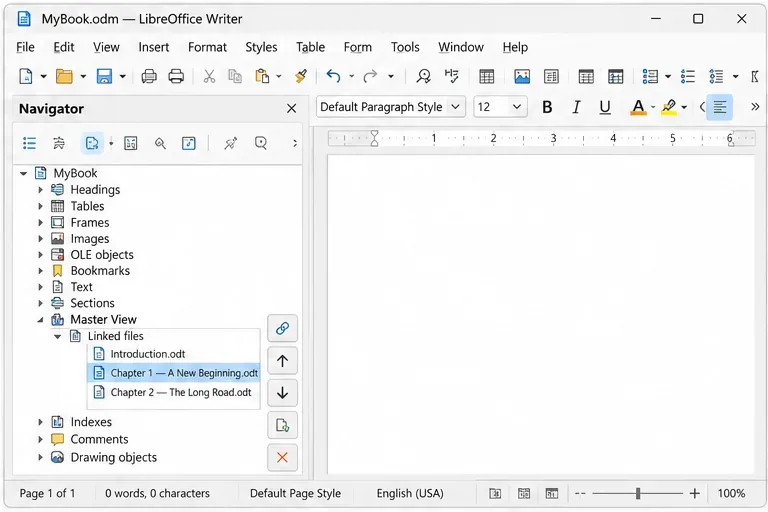This screenshot has width=768, height=512.
Task: Open the File menu
Action: [x=25, y=47]
